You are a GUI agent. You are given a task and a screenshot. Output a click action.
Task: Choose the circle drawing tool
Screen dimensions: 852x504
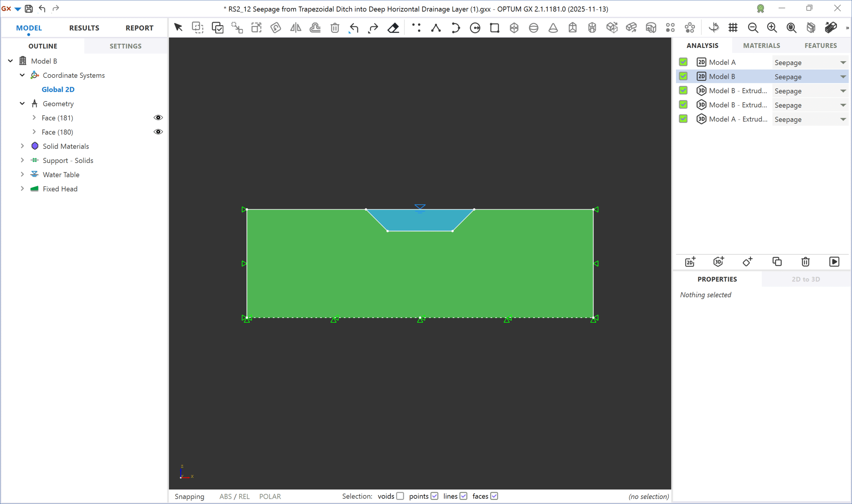(x=475, y=28)
